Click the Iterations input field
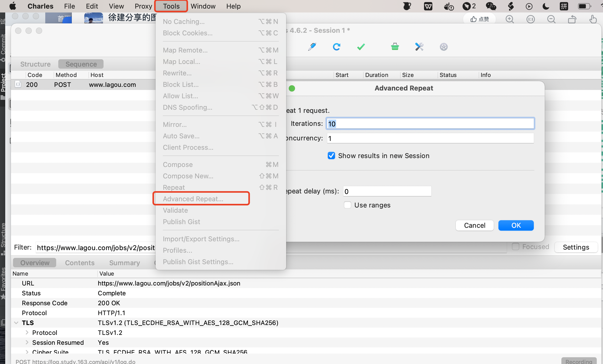Screen dimensions: 603x364 [x=430, y=123]
